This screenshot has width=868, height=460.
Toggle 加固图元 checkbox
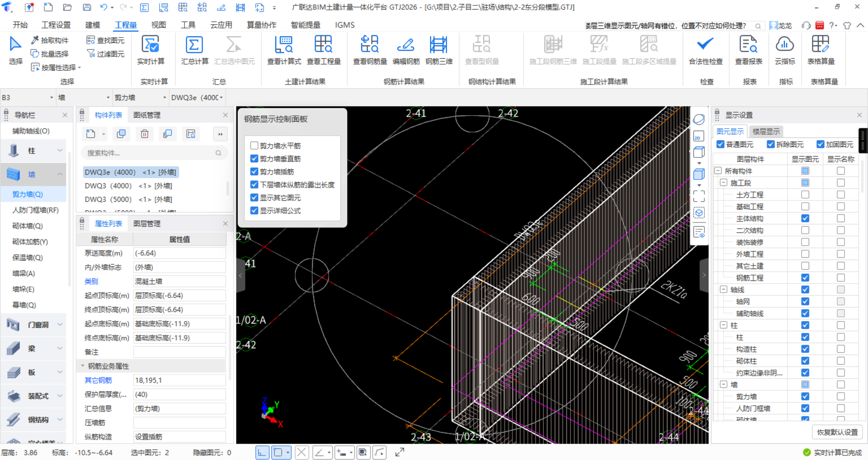pos(821,144)
